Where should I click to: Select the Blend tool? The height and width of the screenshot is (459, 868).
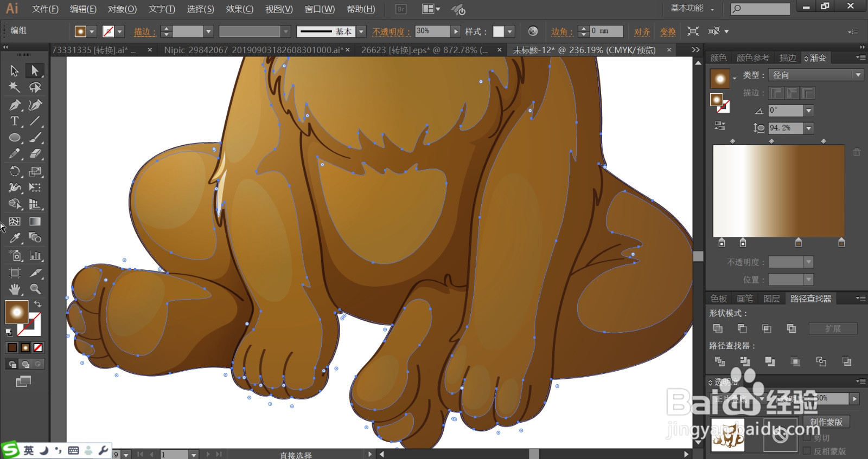35,237
